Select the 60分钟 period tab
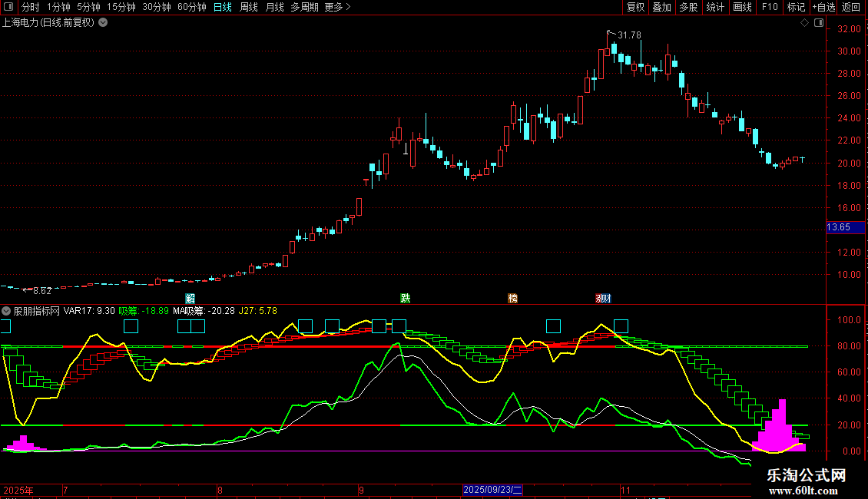 (x=191, y=7)
